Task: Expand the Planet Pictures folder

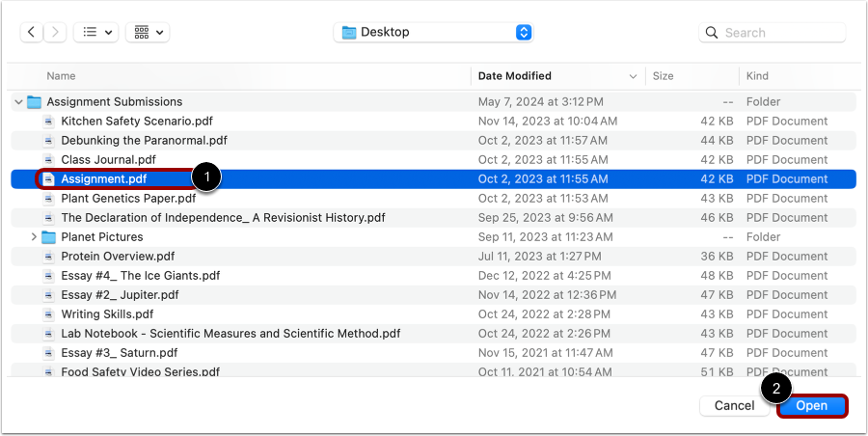Action: [34, 236]
